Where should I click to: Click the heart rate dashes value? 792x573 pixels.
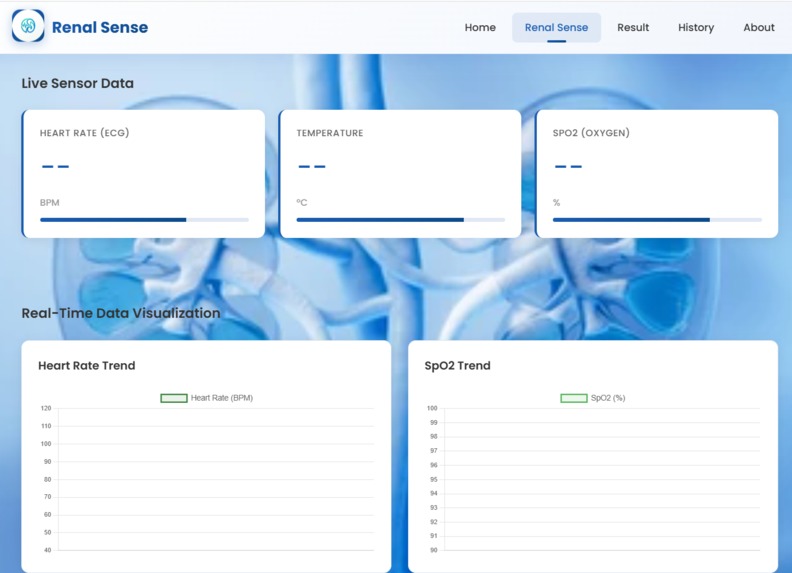[x=56, y=166]
